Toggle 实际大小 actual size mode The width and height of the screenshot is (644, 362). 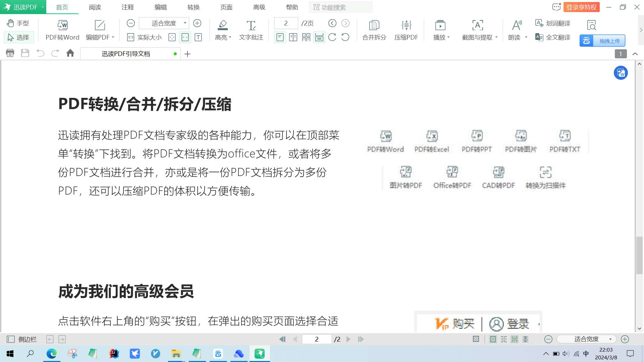[145, 37]
